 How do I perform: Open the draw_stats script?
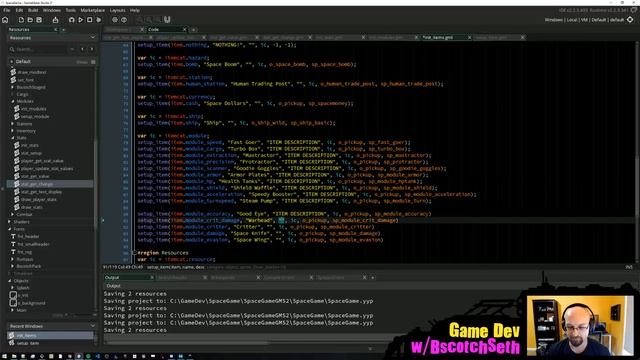pyautogui.click(x=31, y=207)
